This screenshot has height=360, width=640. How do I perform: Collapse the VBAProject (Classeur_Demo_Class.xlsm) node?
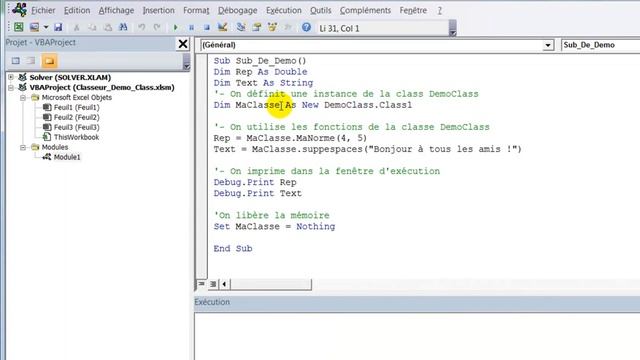[x=11, y=87]
